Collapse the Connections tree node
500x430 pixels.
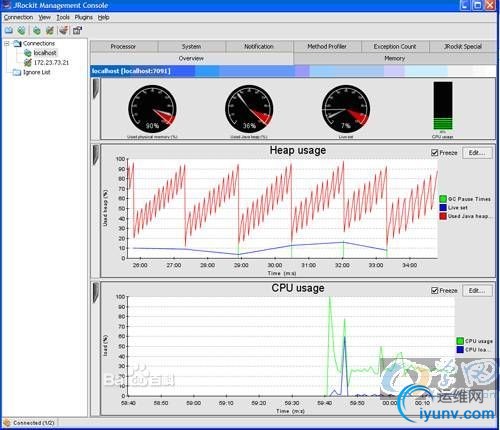[7, 44]
